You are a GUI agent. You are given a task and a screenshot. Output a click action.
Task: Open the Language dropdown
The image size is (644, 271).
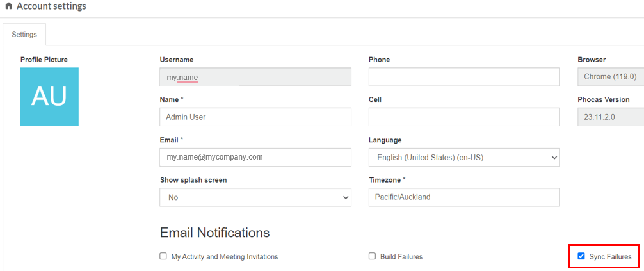(463, 157)
